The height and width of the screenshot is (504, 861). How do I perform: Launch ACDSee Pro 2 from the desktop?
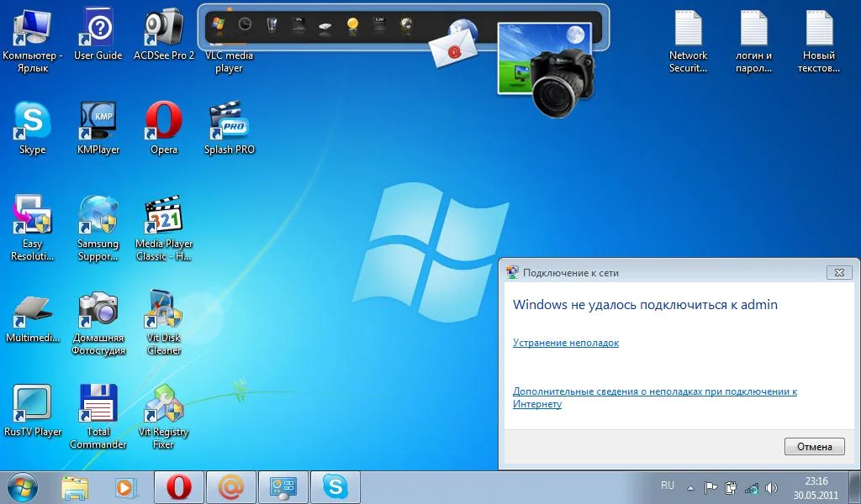[164, 35]
